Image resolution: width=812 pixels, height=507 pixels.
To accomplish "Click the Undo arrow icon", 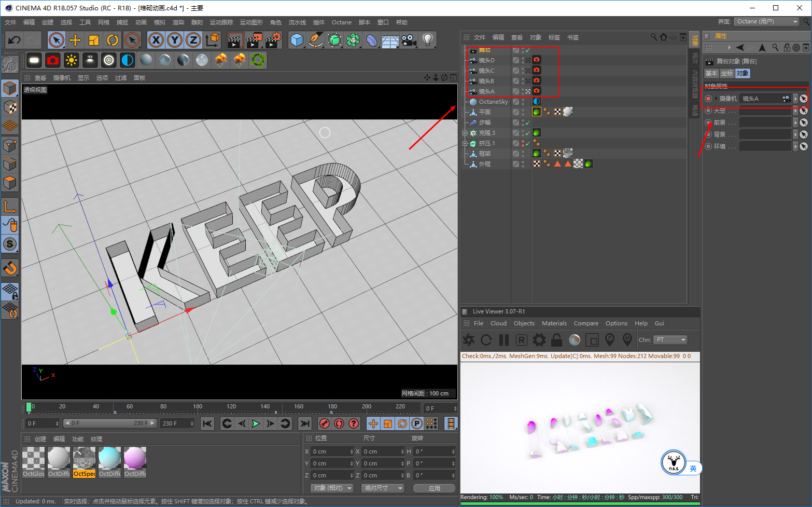I will [15, 40].
